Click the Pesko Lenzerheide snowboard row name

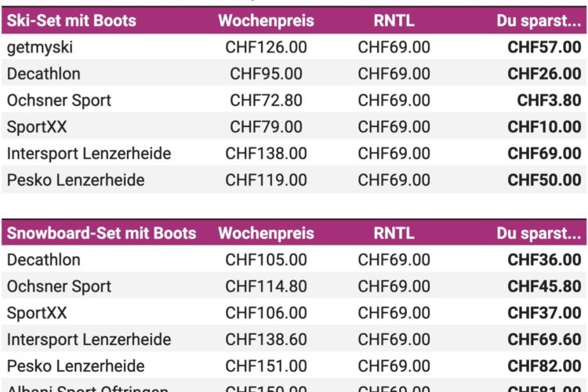(75, 366)
